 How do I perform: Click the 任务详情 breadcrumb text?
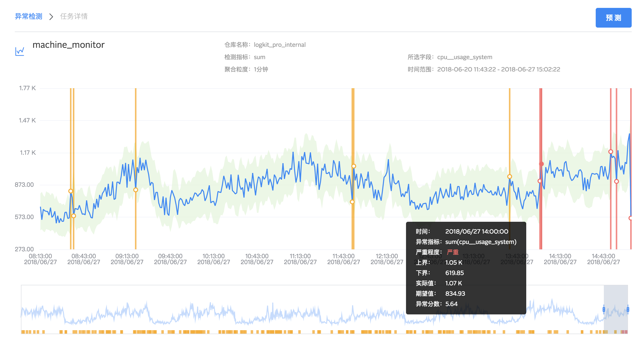click(x=74, y=17)
